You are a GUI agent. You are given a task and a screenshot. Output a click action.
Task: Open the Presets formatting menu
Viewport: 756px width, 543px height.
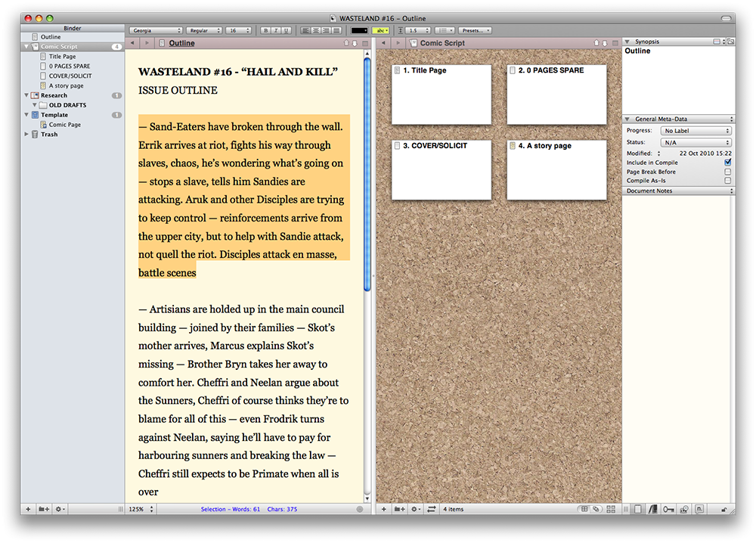(475, 31)
